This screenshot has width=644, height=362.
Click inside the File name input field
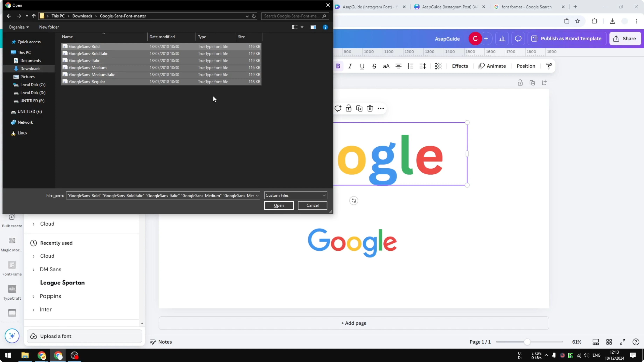coord(160,195)
